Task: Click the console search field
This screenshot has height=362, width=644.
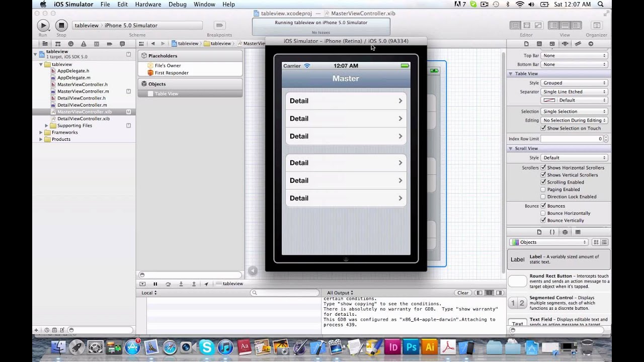Action: 285,293
